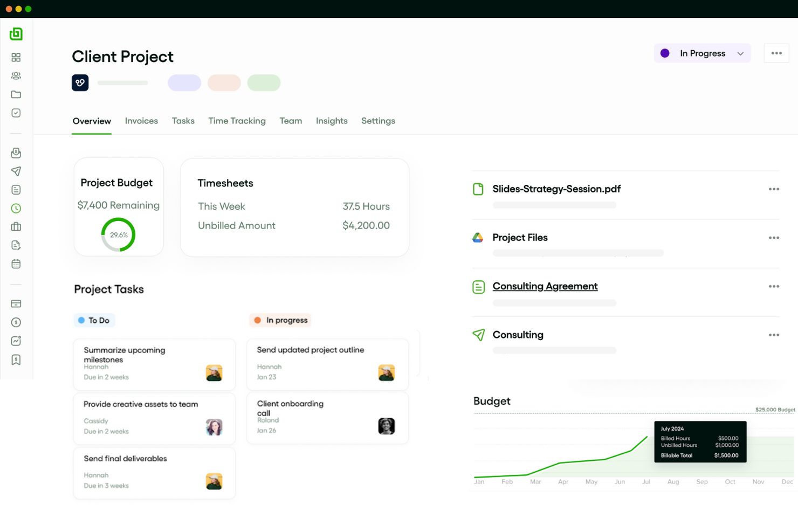The height and width of the screenshot is (532, 798).
Task: Open the three-dot menu beside Consulting Agreement
Action: tap(774, 286)
